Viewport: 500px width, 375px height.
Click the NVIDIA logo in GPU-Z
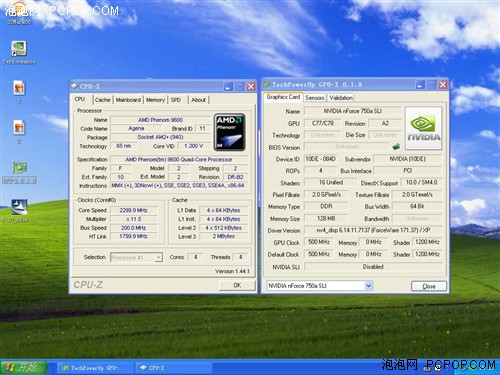pyautogui.click(x=423, y=128)
